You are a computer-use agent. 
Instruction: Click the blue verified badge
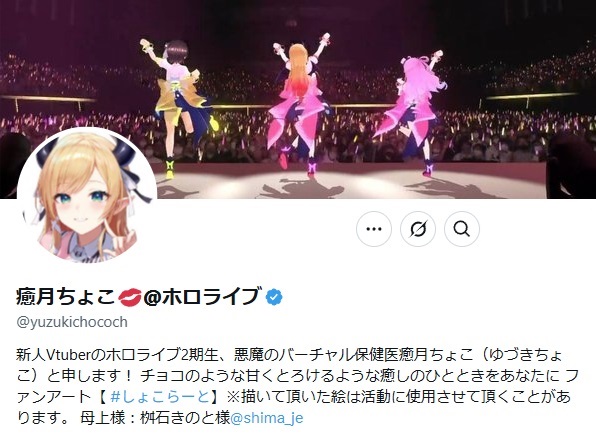tap(274, 297)
